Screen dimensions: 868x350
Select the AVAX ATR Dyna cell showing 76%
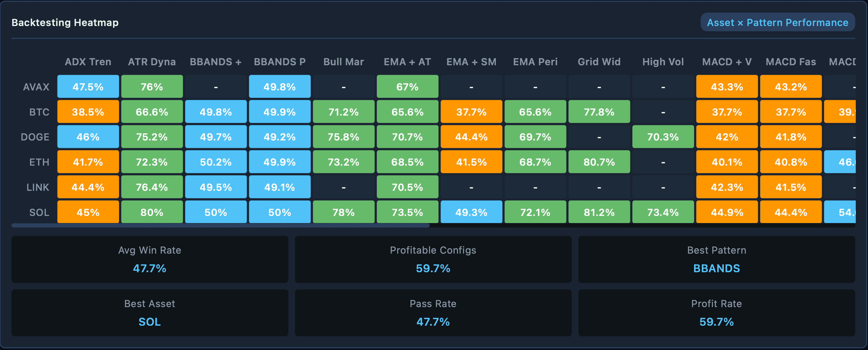point(152,86)
